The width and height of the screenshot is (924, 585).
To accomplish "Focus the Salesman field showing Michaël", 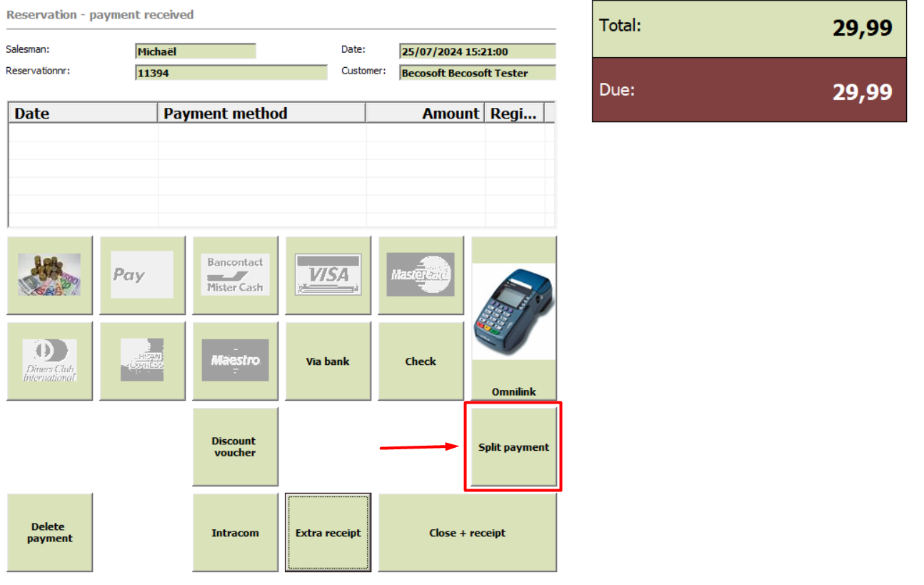I will click(196, 51).
